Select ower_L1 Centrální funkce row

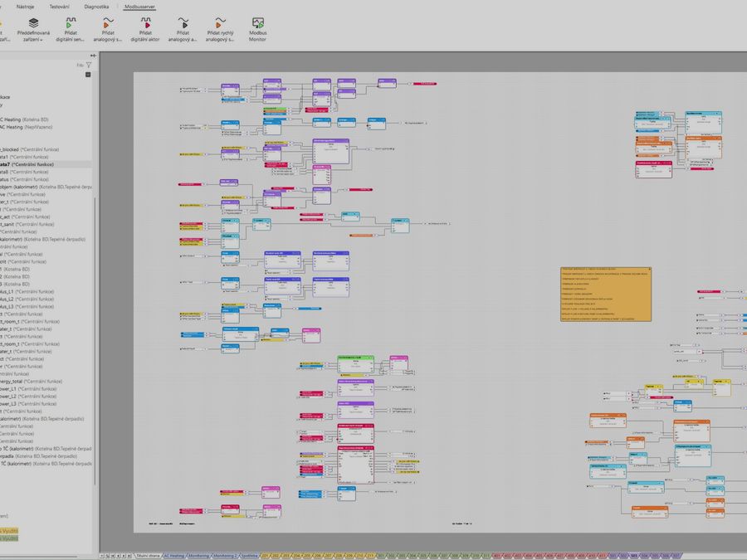coord(46,389)
